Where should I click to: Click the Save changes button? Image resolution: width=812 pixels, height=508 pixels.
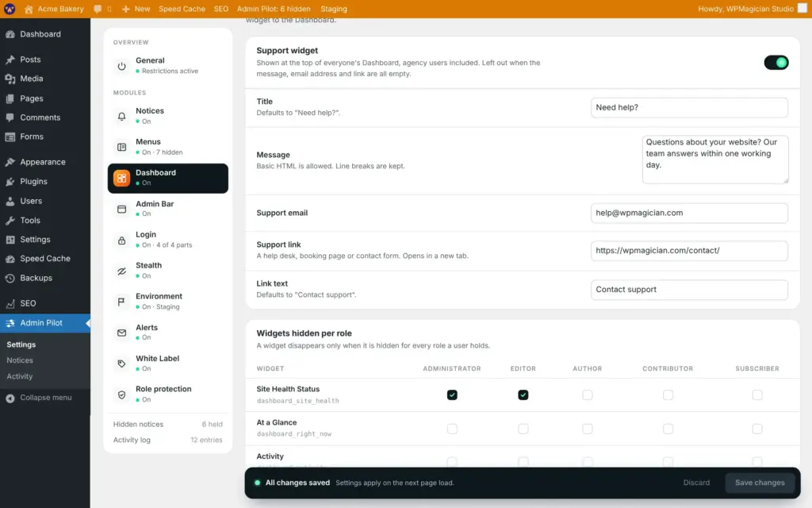click(x=760, y=483)
